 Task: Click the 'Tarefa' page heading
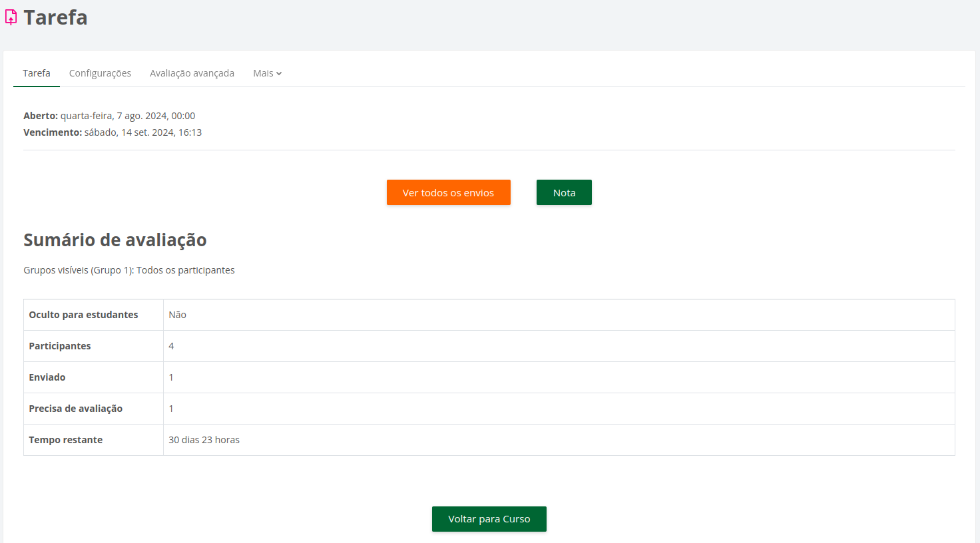click(55, 18)
